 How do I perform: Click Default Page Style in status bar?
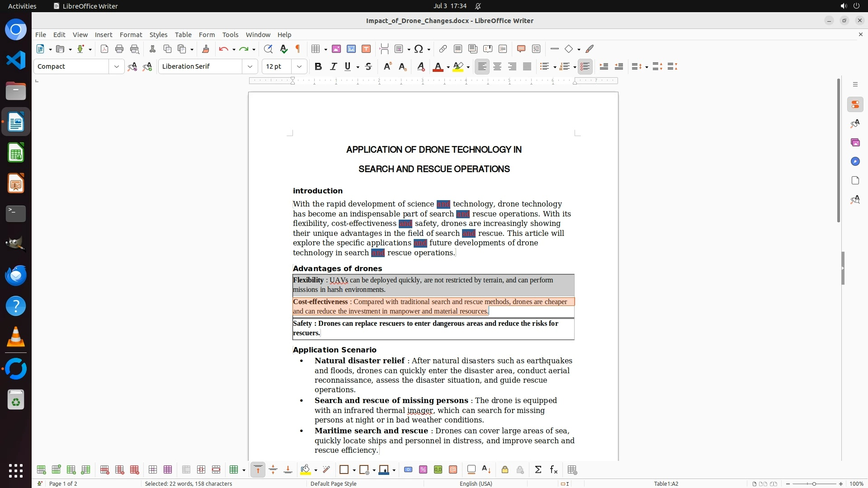[x=334, y=483]
